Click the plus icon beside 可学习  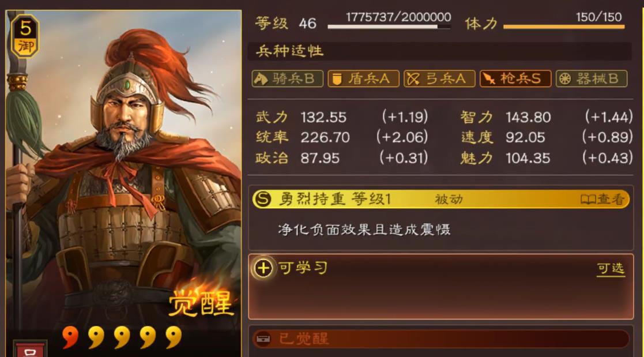[x=263, y=268]
